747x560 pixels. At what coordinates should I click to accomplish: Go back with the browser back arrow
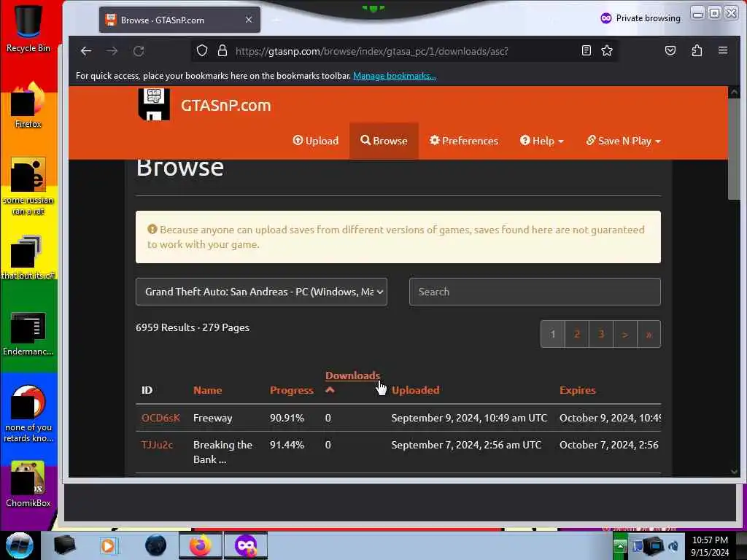[86, 51]
